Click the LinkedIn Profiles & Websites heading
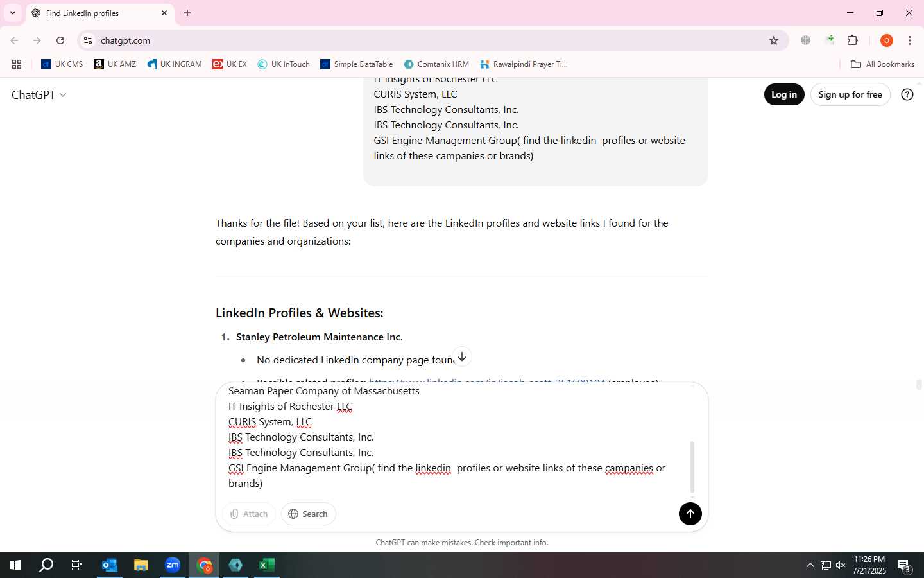The height and width of the screenshot is (578, 924). [299, 313]
